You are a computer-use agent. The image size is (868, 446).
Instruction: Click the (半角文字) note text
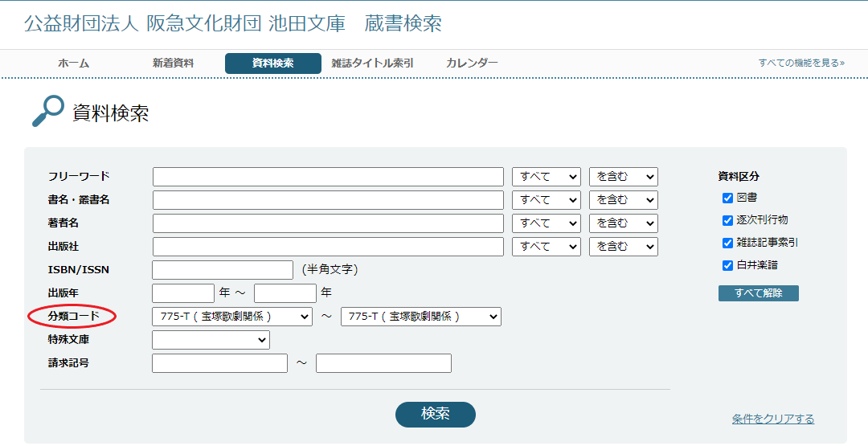[330, 269]
